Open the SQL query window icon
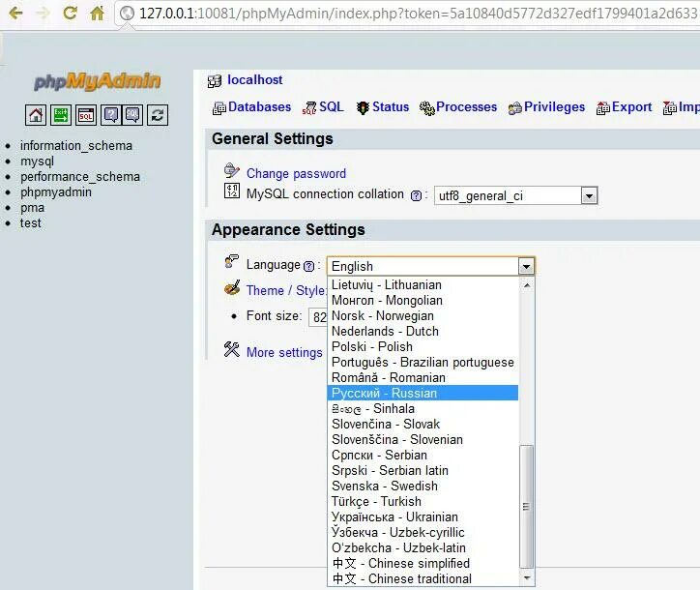 pos(86,115)
